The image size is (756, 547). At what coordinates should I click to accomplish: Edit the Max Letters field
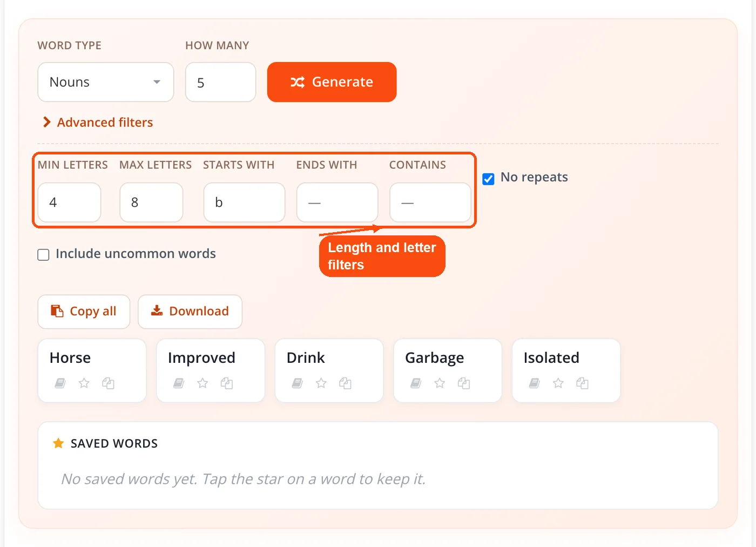pyautogui.click(x=151, y=202)
